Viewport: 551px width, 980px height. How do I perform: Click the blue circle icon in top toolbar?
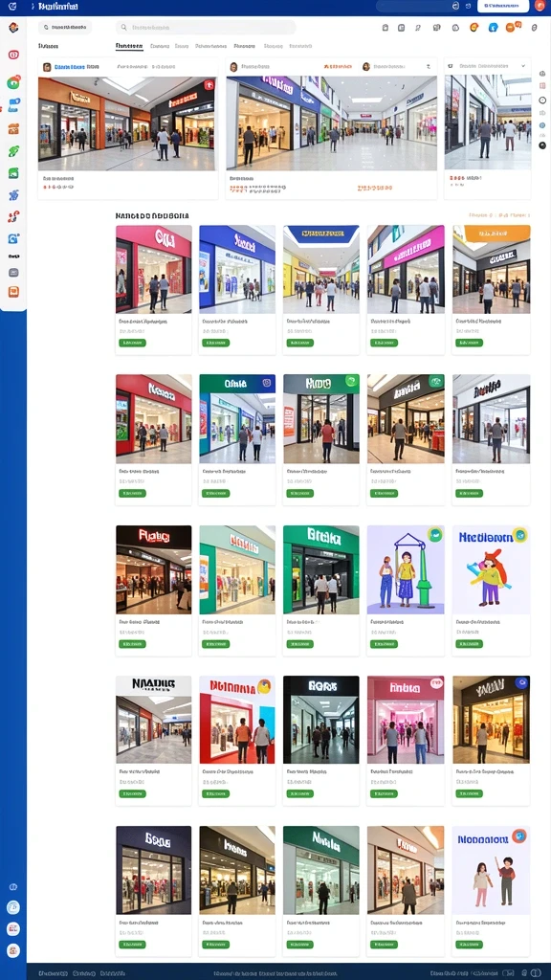(x=493, y=27)
